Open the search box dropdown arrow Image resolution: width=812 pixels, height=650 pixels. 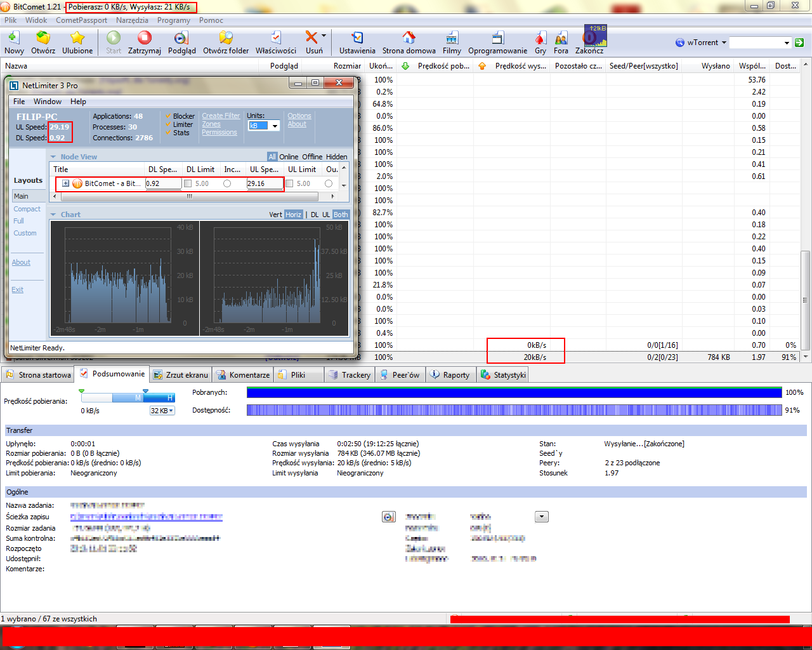point(787,43)
